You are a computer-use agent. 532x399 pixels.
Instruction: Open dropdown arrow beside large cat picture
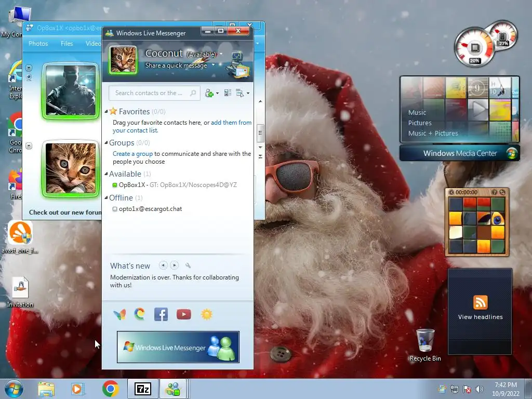tap(29, 146)
